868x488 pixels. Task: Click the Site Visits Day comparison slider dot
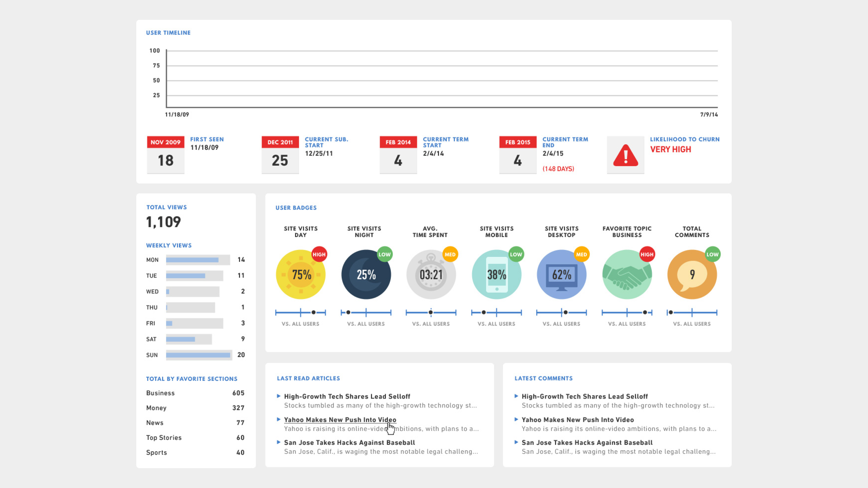[313, 312]
